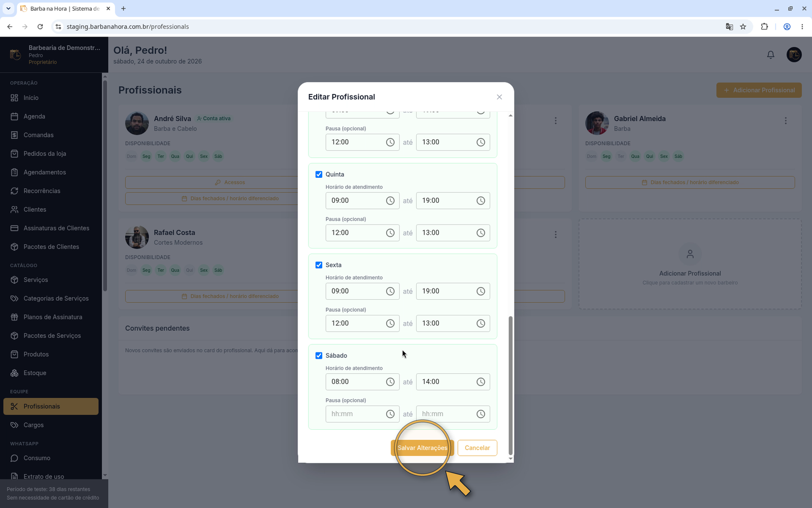The height and width of the screenshot is (508, 812).
Task: Close the Editar Profissional dialog
Action: 499,97
